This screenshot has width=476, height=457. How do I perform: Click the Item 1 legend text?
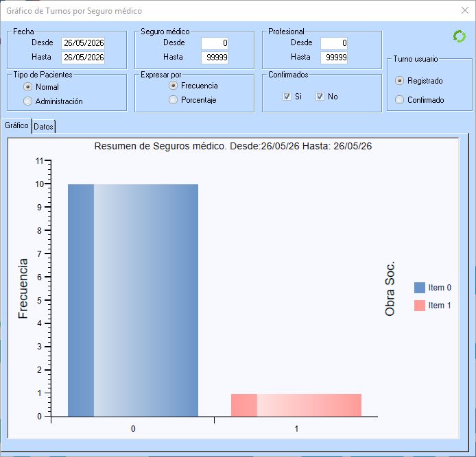click(440, 306)
